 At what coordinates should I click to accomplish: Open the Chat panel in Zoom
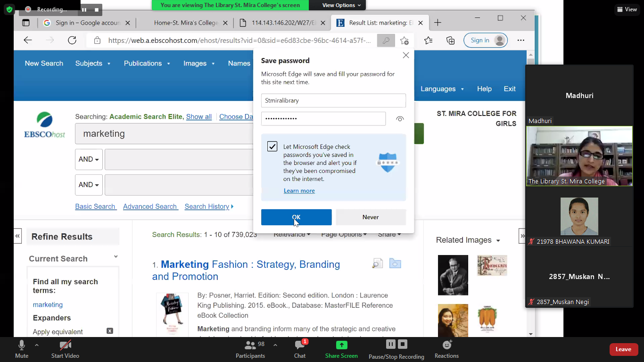[x=300, y=349]
